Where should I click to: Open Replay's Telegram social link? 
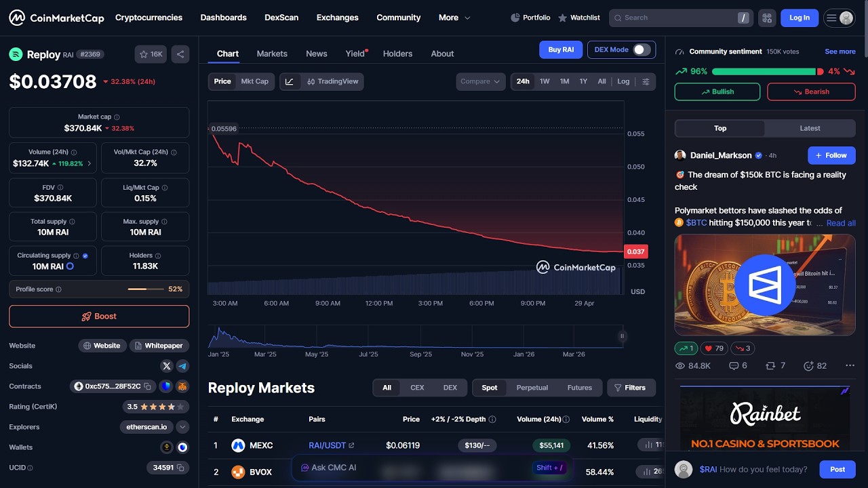pyautogui.click(x=182, y=366)
